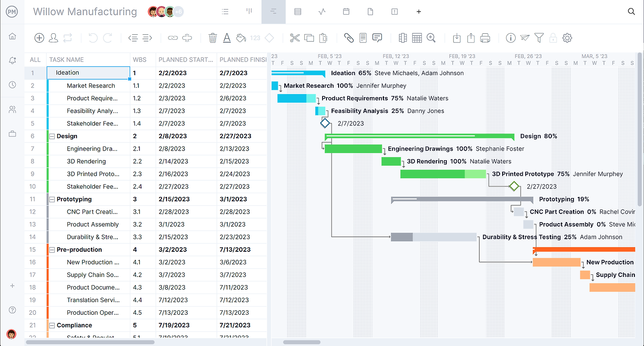Print the Gantt chart

click(x=485, y=38)
